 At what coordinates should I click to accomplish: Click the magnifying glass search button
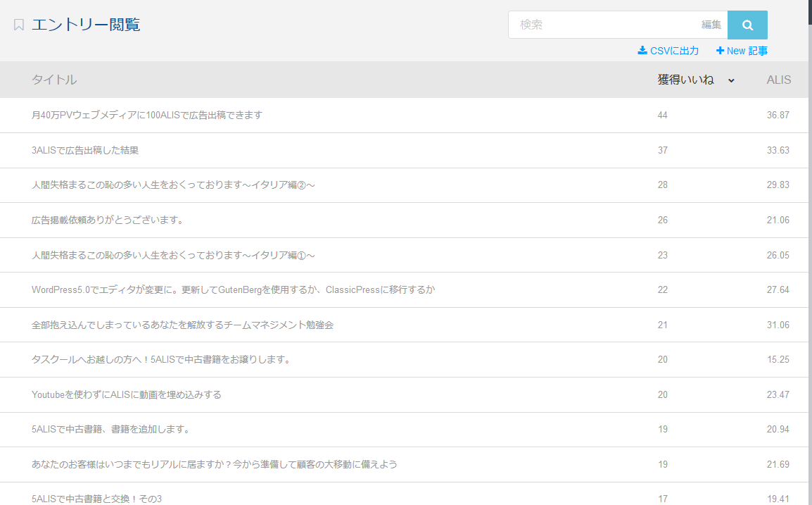coord(747,25)
